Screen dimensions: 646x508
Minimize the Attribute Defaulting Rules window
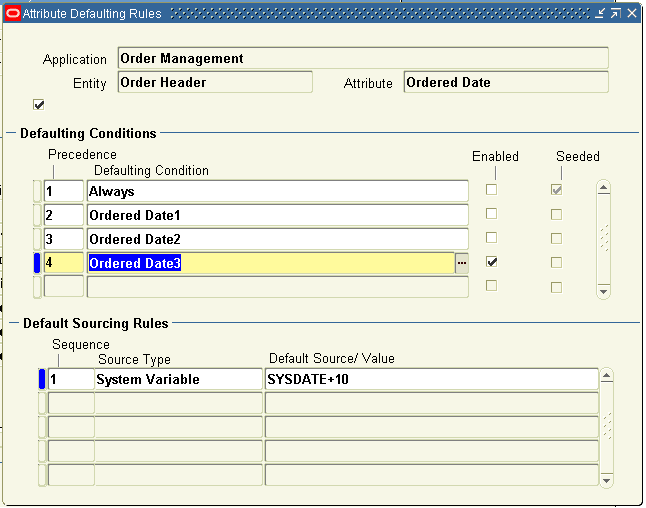(x=599, y=13)
